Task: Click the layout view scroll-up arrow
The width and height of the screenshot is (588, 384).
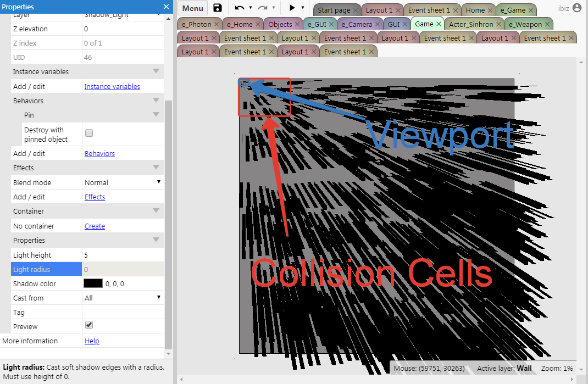Action: tap(581, 62)
